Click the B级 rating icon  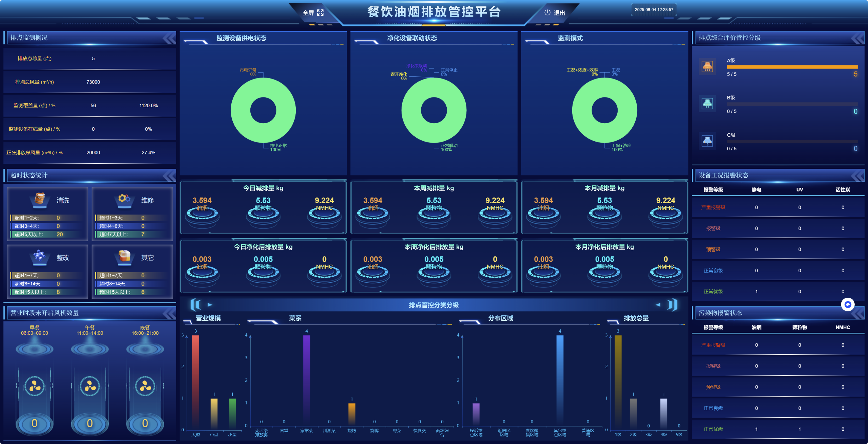point(707,104)
